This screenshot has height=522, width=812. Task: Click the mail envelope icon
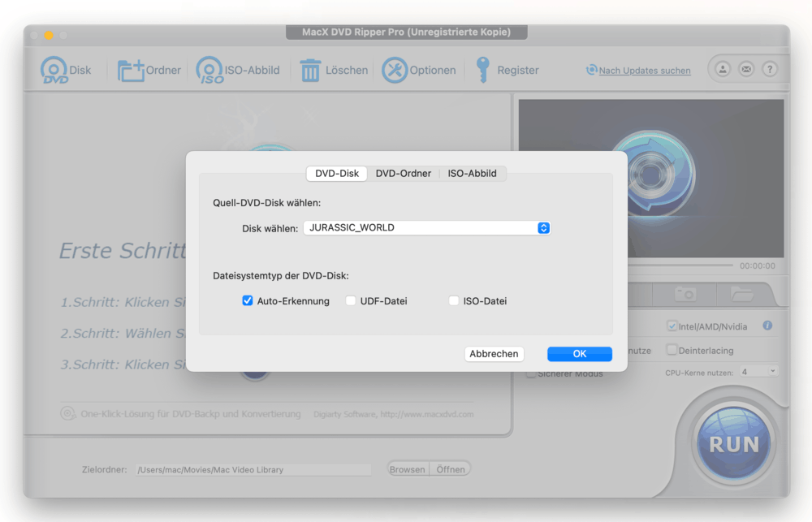(746, 69)
